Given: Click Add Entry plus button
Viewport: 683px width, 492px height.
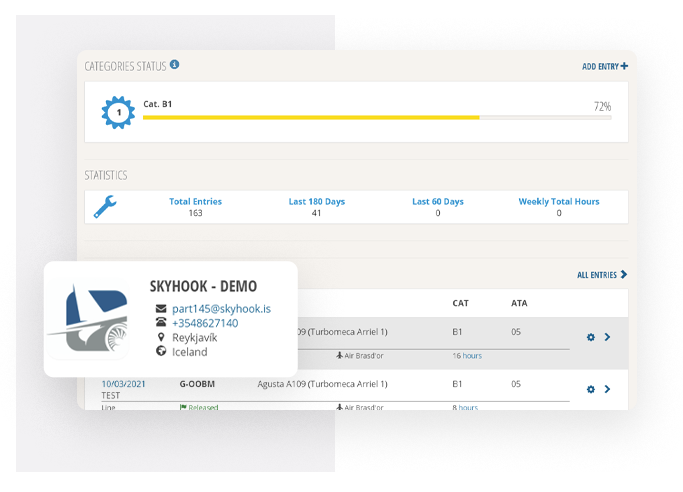Looking at the screenshot, I should tap(605, 66).
